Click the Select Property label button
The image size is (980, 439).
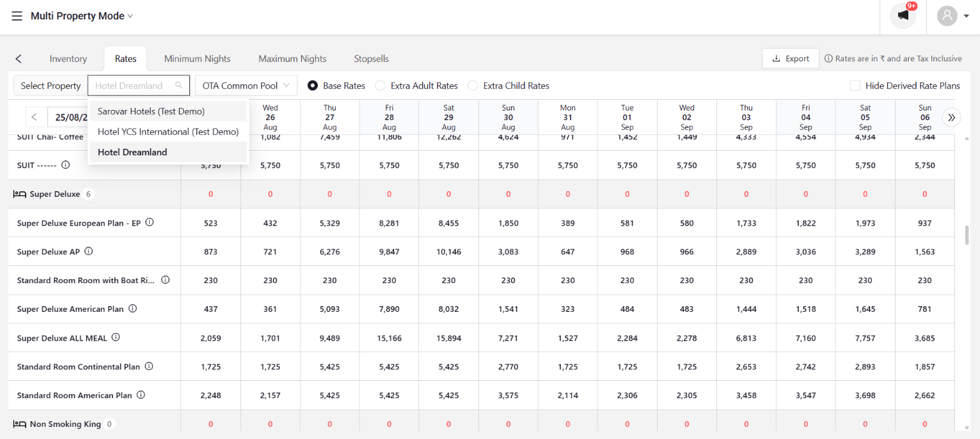[x=51, y=86]
